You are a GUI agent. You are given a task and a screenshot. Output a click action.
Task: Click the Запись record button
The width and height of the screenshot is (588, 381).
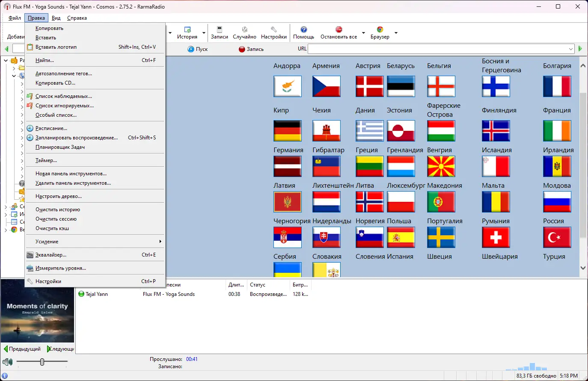tap(251, 49)
